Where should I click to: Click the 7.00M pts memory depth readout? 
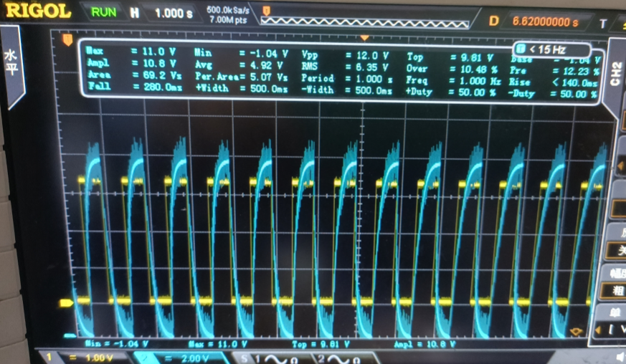pyautogui.click(x=228, y=19)
